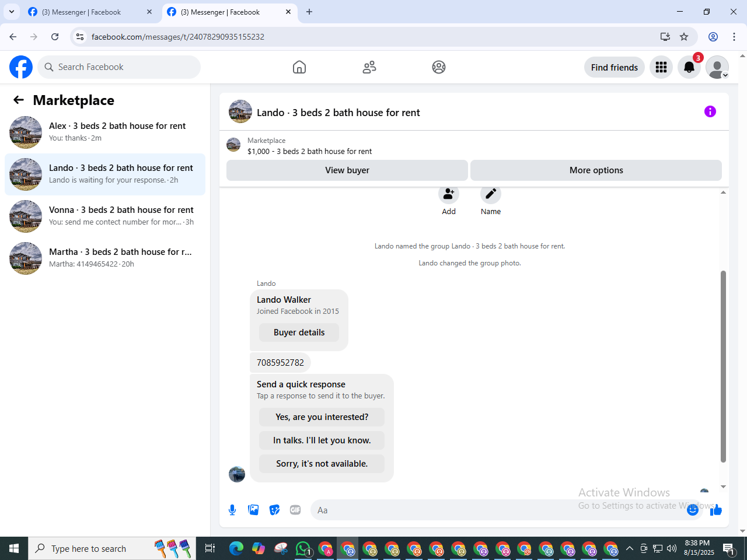The image size is (747, 560).
Task: Close the active second Messenger tab
Action: pos(288,12)
